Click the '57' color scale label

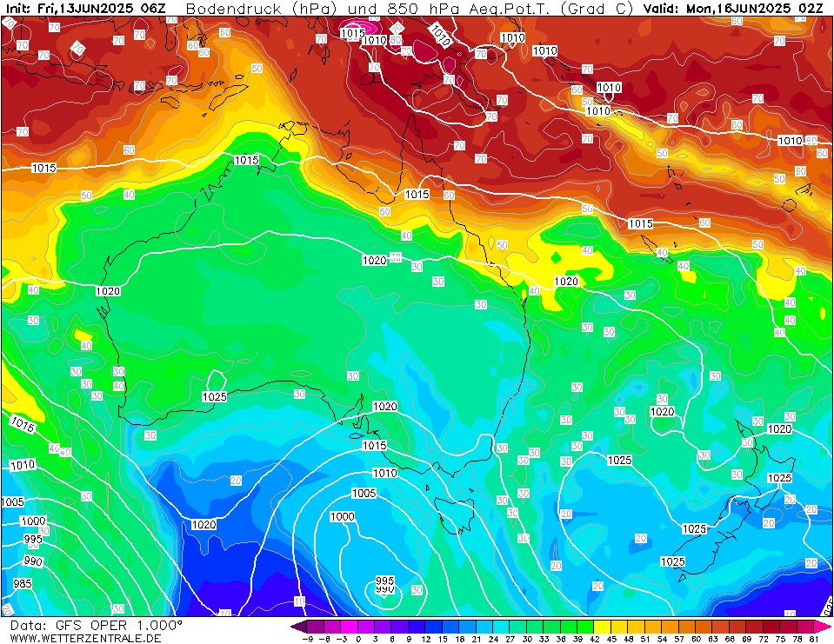point(677,639)
